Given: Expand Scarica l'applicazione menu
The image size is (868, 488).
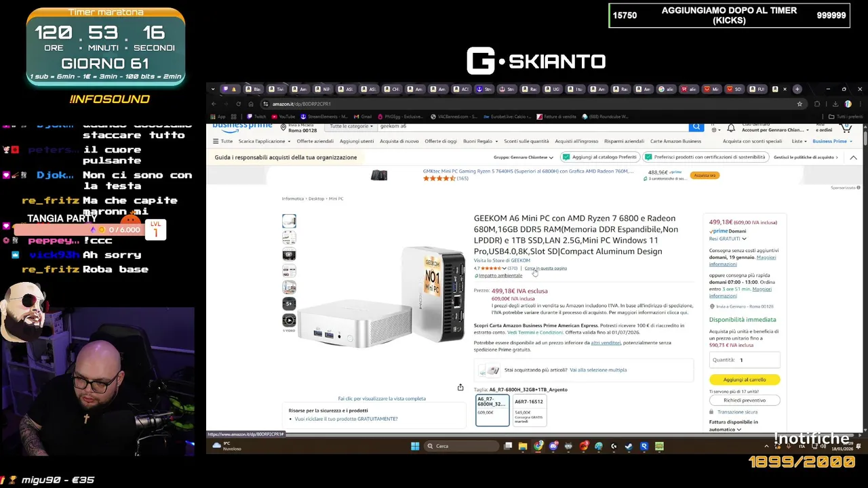Looking at the screenshot, I should click(264, 141).
